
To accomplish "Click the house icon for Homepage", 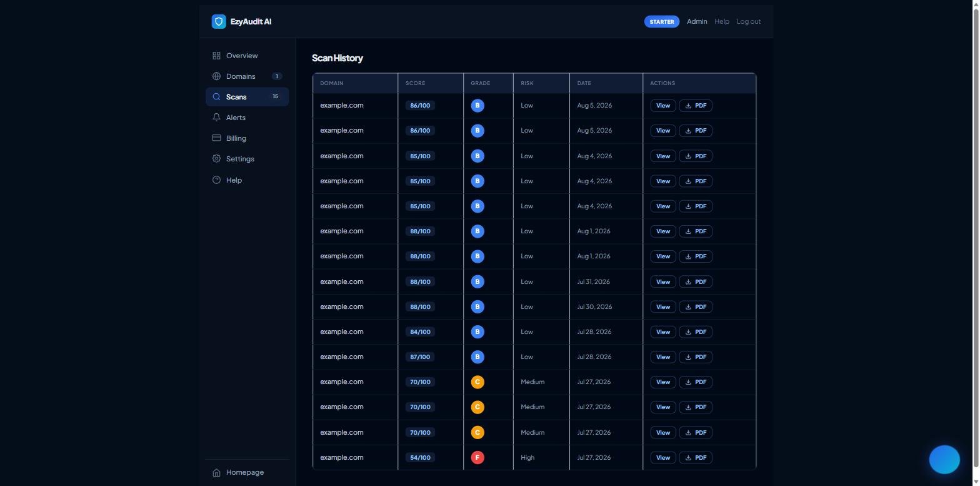I will point(216,473).
